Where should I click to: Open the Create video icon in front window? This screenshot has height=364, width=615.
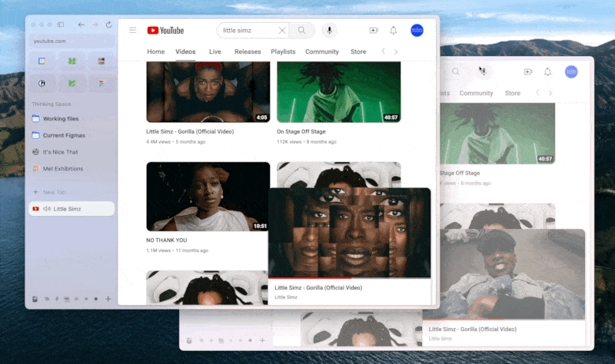coord(374,30)
